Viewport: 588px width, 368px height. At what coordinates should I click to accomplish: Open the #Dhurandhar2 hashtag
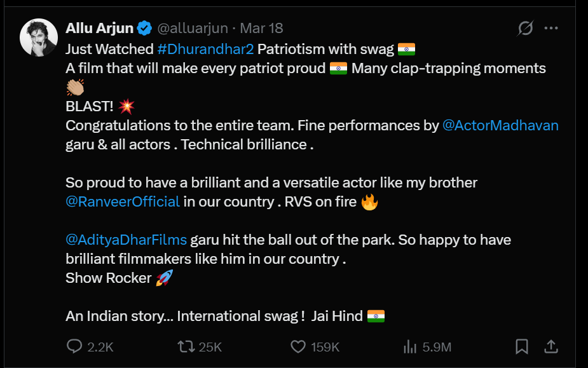205,49
